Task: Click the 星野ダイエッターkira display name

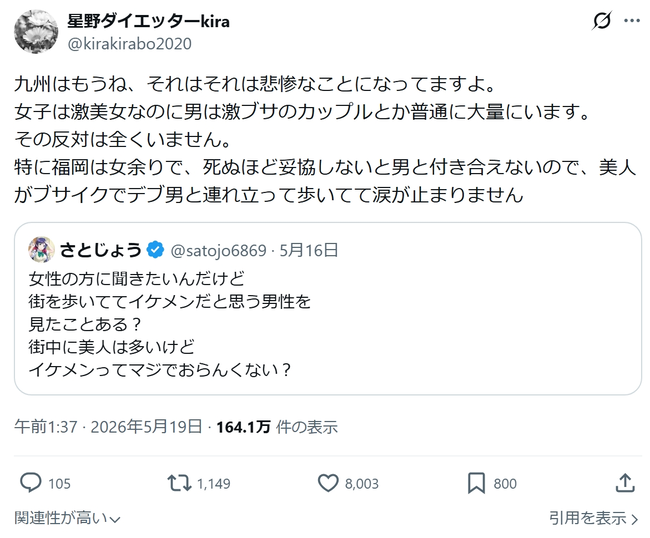Action: click(148, 21)
